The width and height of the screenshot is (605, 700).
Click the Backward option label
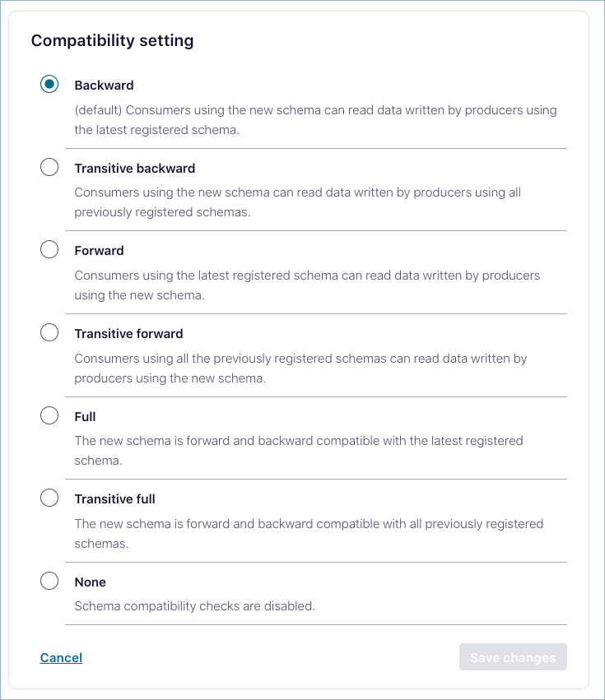104,85
